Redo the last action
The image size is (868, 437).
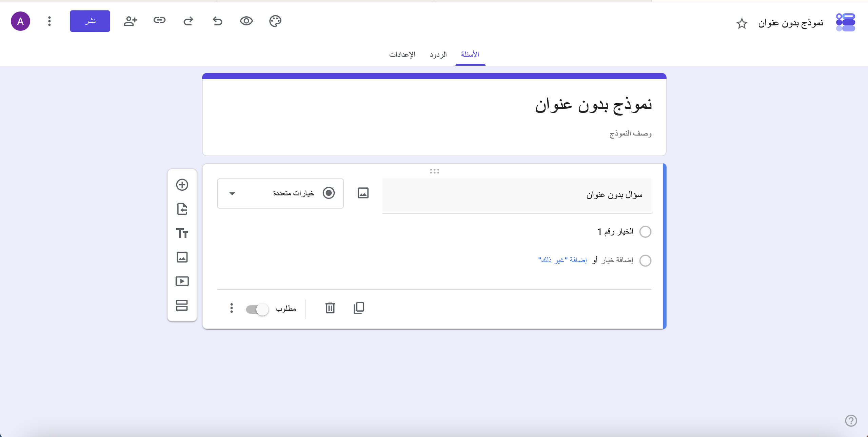pyautogui.click(x=189, y=21)
